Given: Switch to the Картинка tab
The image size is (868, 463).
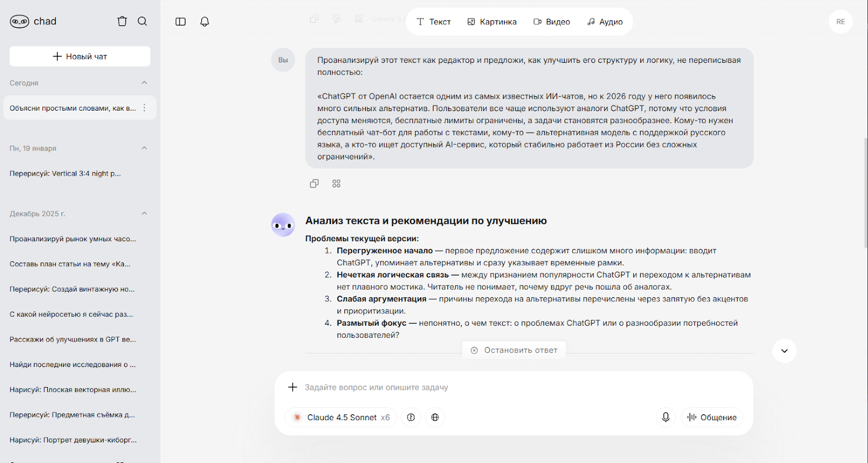Looking at the screenshot, I should click(492, 22).
